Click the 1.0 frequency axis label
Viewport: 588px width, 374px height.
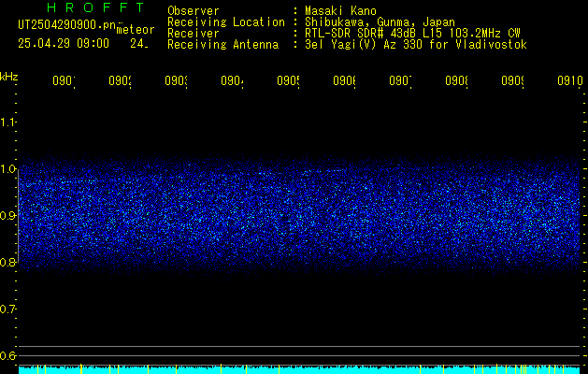pyautogui.click(x=7, y=169)
